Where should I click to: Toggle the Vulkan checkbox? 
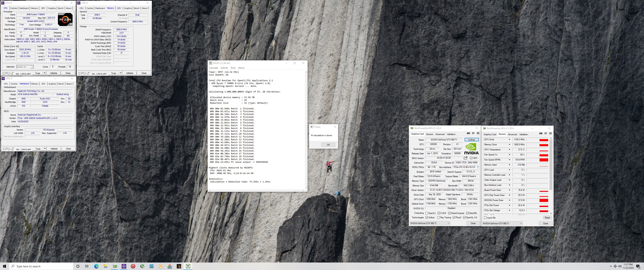pos(427,217)
